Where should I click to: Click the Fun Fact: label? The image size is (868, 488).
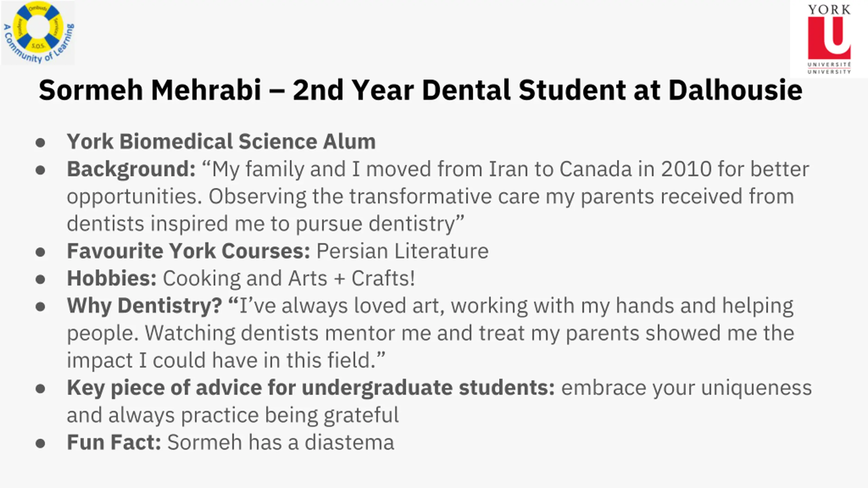(114, 443)
